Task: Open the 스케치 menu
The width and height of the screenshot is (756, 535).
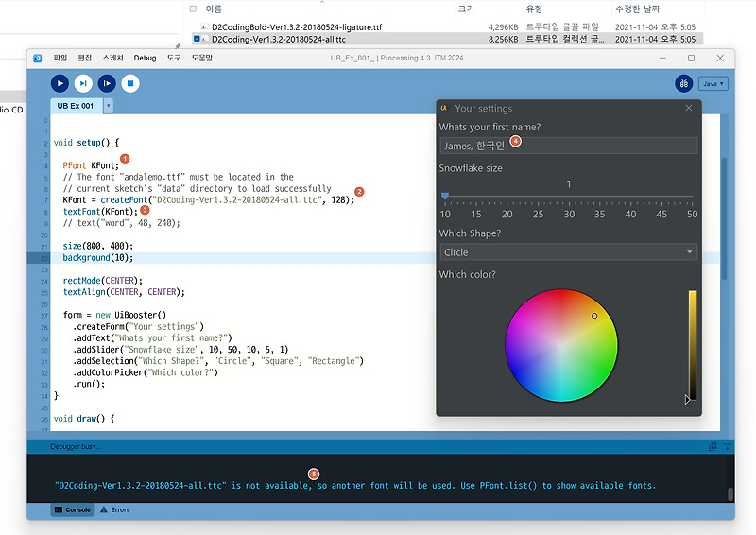Action: (112, 58)
